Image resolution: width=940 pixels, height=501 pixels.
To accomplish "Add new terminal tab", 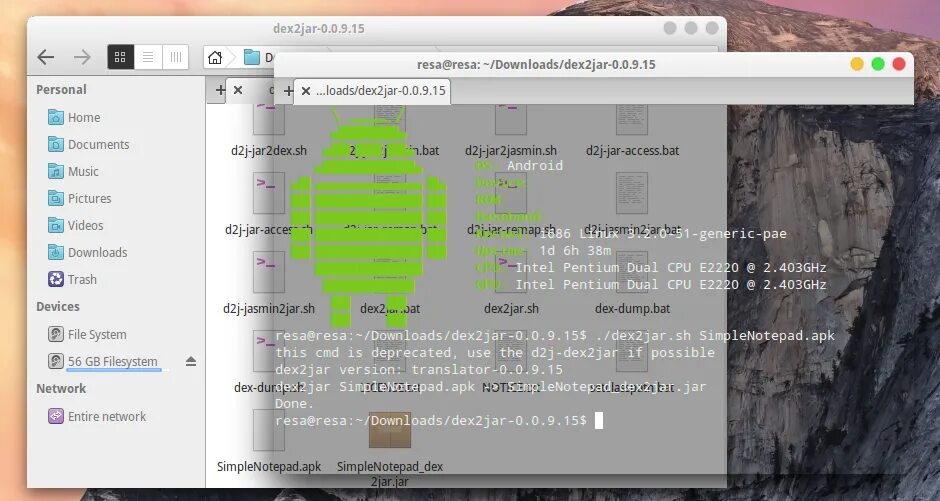I will point(288,91).
